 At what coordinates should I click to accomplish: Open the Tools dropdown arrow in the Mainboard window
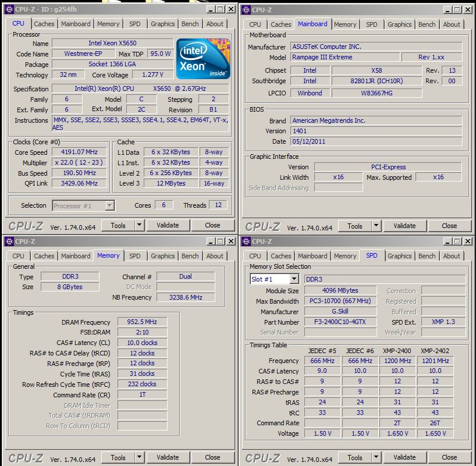[376, 226]
